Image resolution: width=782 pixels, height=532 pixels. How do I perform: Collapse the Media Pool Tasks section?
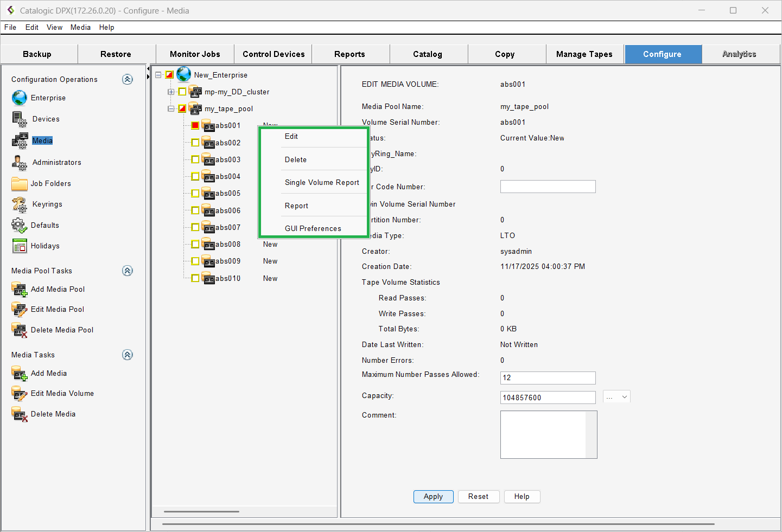coord(128,271)
